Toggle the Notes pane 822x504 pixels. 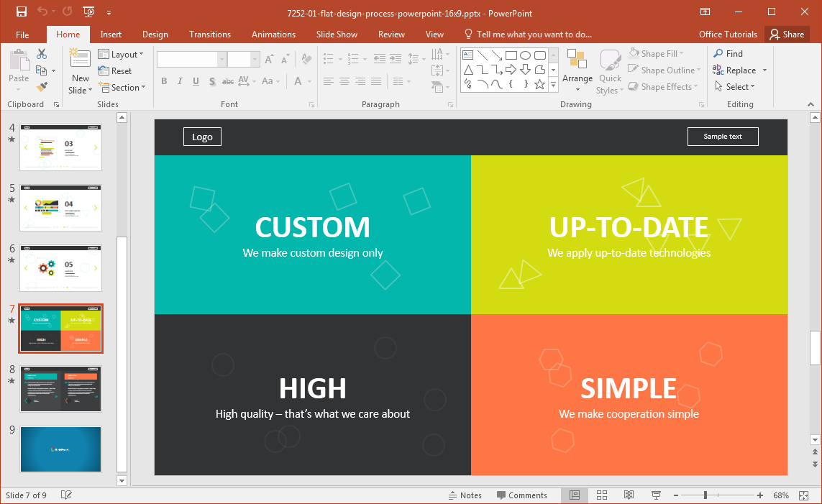pyautogui.click(x=465, y=495)
